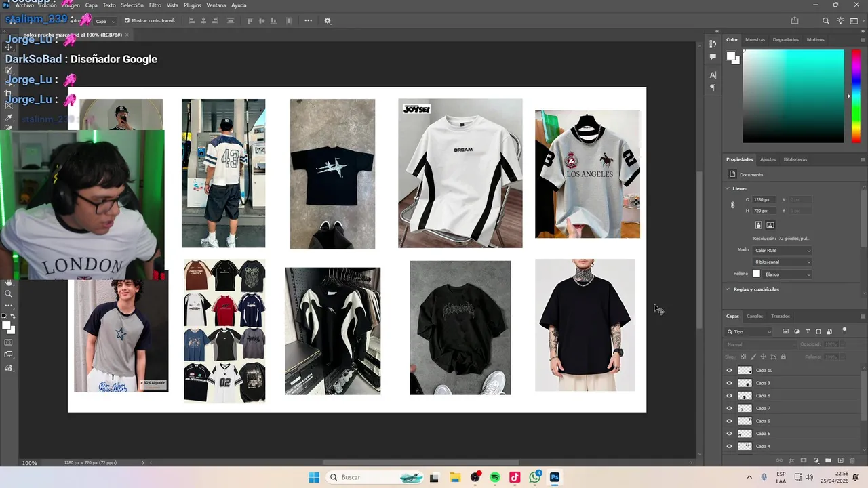Create new fill or adjustment layer
Image resolution: width=868 pixels, height=488 pixels.
click(816, 460)
